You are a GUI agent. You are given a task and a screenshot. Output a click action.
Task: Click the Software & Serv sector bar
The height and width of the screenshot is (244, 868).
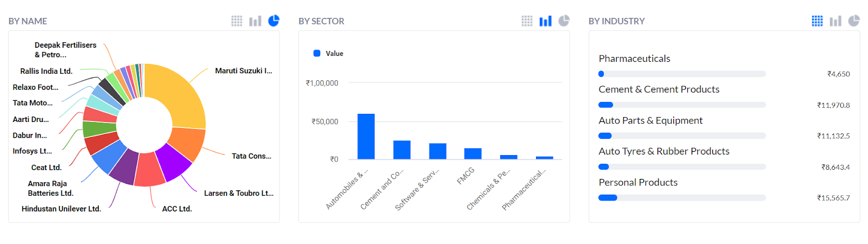438,151
